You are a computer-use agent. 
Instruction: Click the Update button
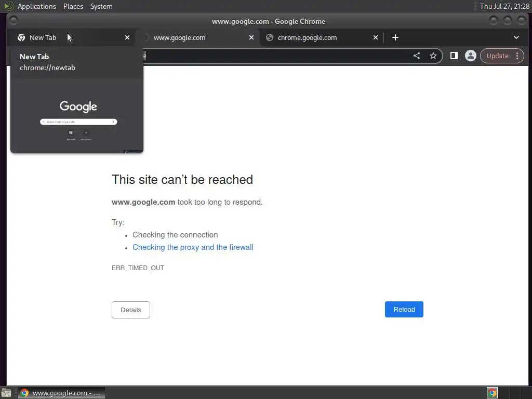click(x=497, y=56)
